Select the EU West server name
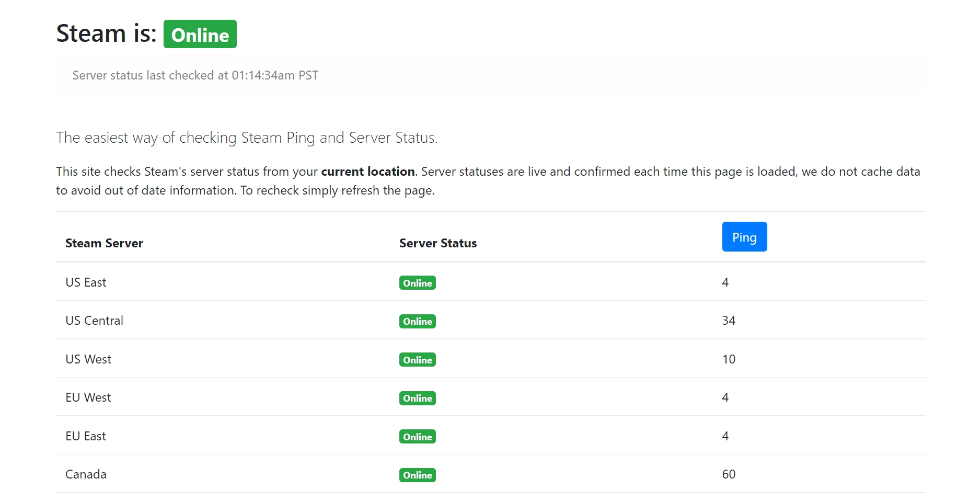980x501 pixels. [88, 397]
